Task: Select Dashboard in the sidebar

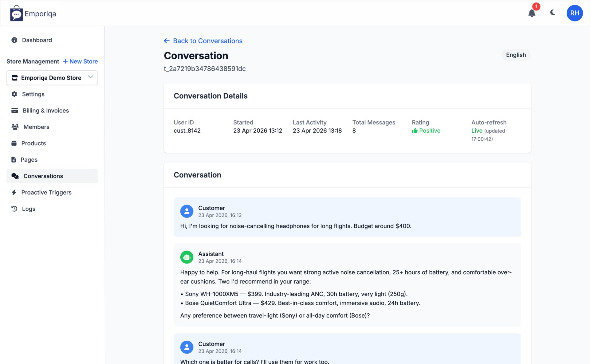Action: click(37, 40)
